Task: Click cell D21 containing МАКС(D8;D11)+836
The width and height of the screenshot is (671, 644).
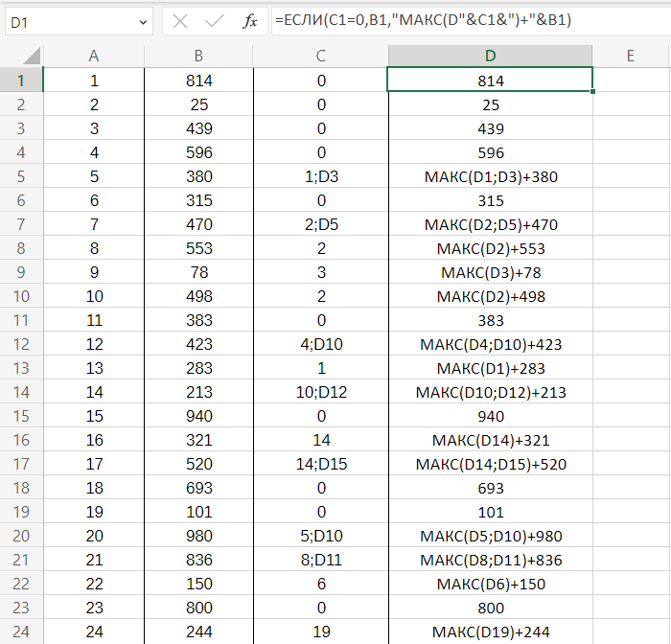Action: tap(490, 560)
